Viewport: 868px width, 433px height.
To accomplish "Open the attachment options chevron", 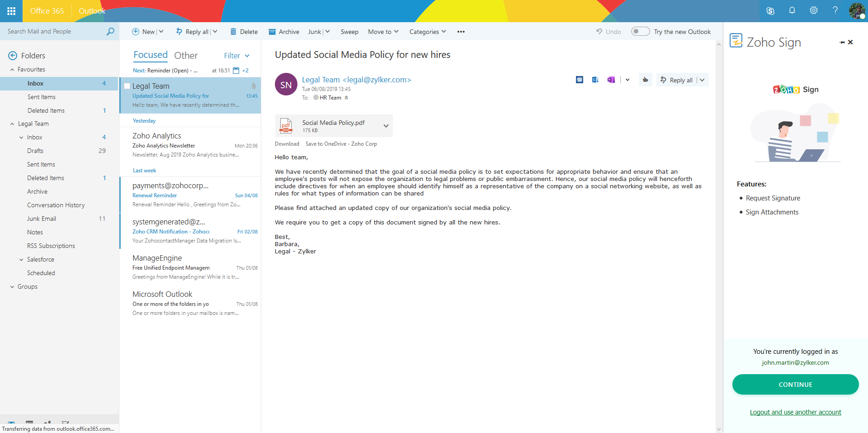I will click(x=386, y=126).
